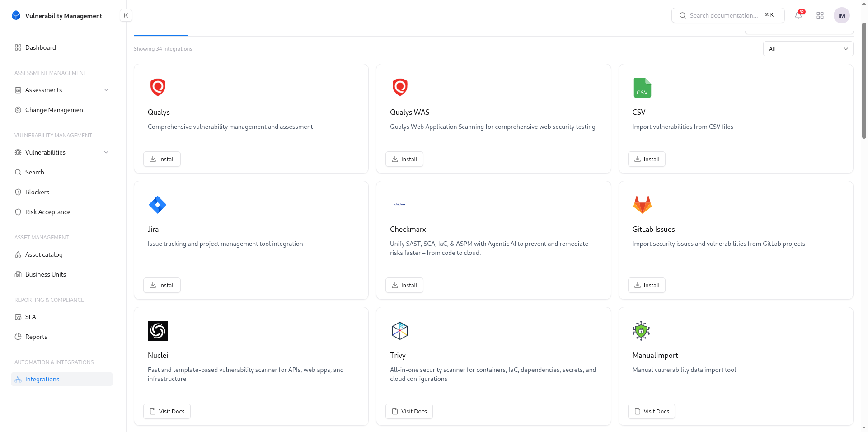This screenshot has height=432, width=868.
Task: Visit Docs for ManualImport
Action: pos(651,411)
